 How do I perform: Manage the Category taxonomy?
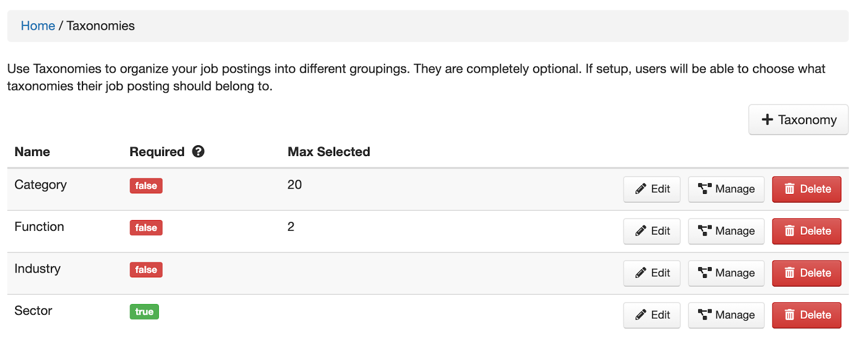click(x=726, y=189)
